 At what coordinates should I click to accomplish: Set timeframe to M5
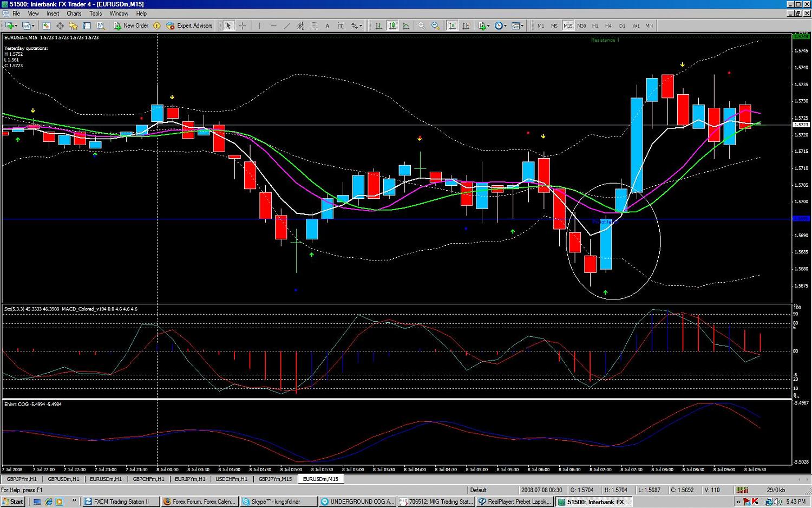(554, 25)
